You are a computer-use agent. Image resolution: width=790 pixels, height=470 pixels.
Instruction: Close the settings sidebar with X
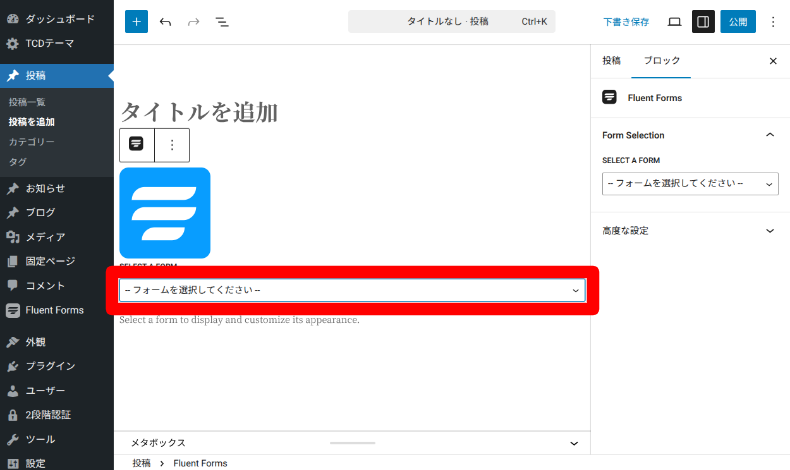pos(773,61)
